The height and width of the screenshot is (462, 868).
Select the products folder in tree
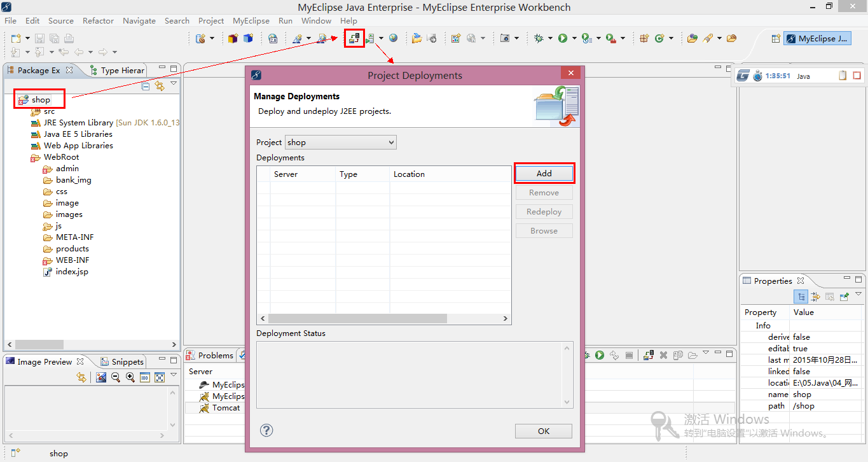tap(72, 248)
